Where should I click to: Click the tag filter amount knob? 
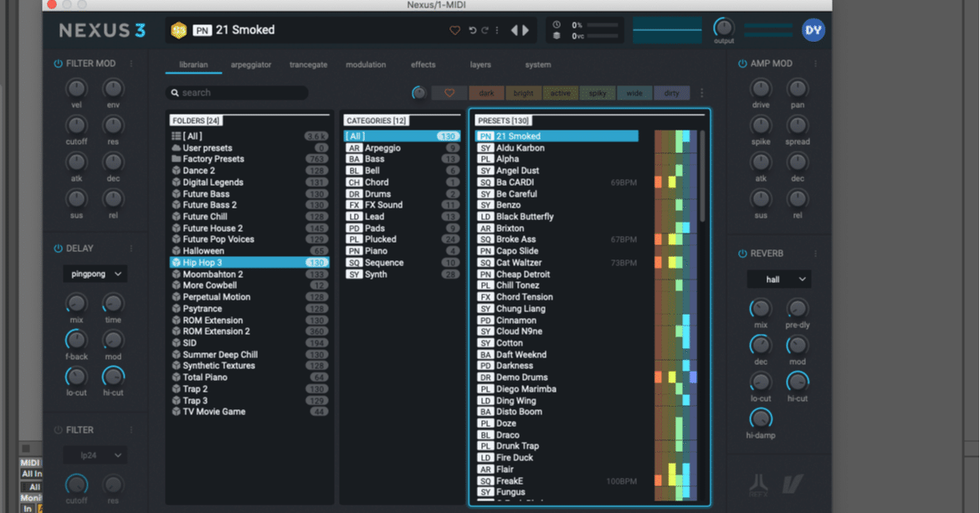pos(418,93)
